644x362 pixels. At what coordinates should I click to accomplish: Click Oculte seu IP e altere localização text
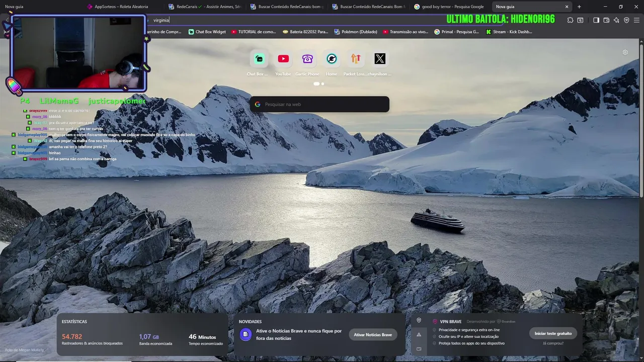point(468,337)
